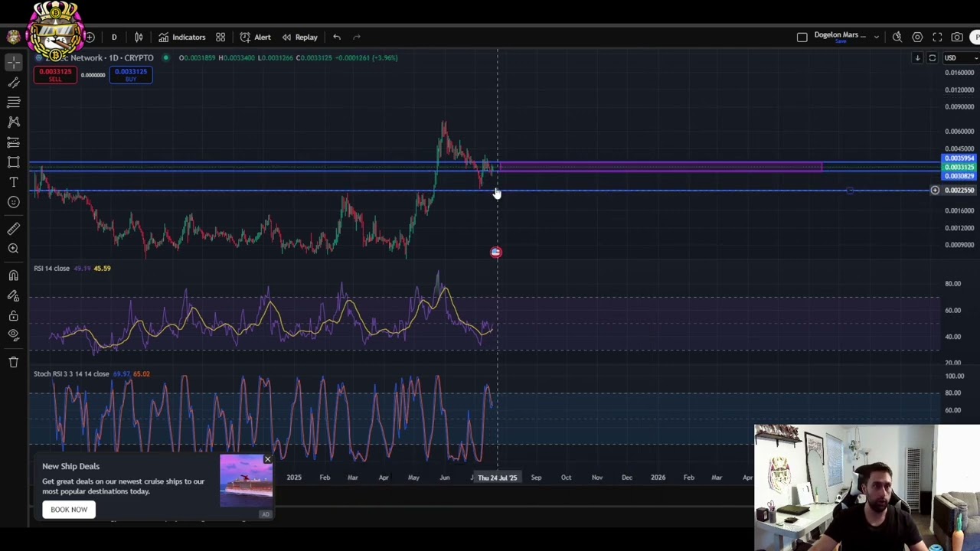Select the magenta rectangle drawing
The height and width of the screenshot is (551, 980).
pos(661,167)
